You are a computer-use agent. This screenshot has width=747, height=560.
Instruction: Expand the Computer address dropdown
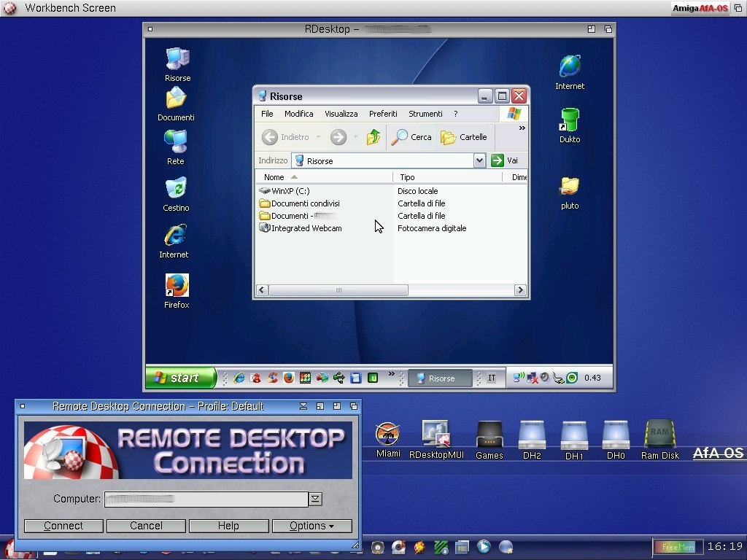click(x=315, y=499)
